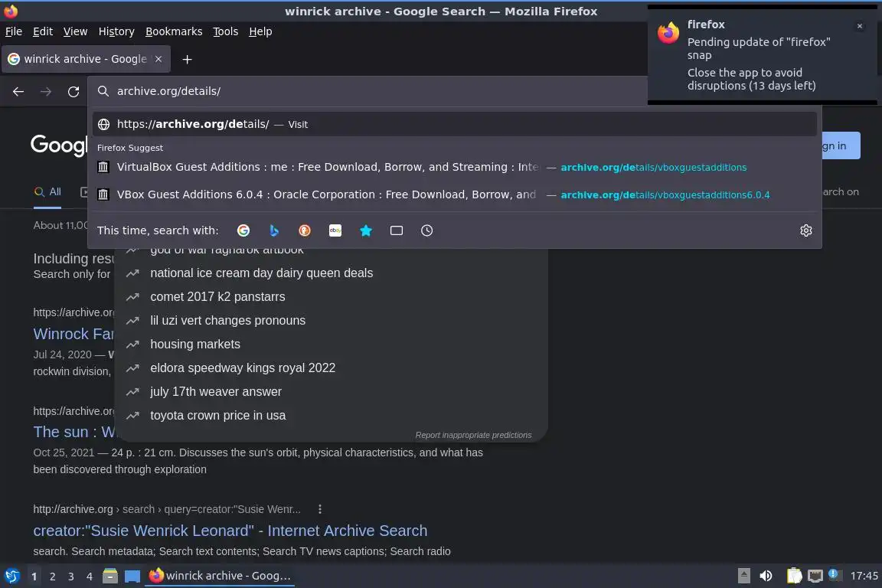The width and height of the screenshot is (882, 588).
Task: Close the winrick archive tab
Action: coord(158,59)
